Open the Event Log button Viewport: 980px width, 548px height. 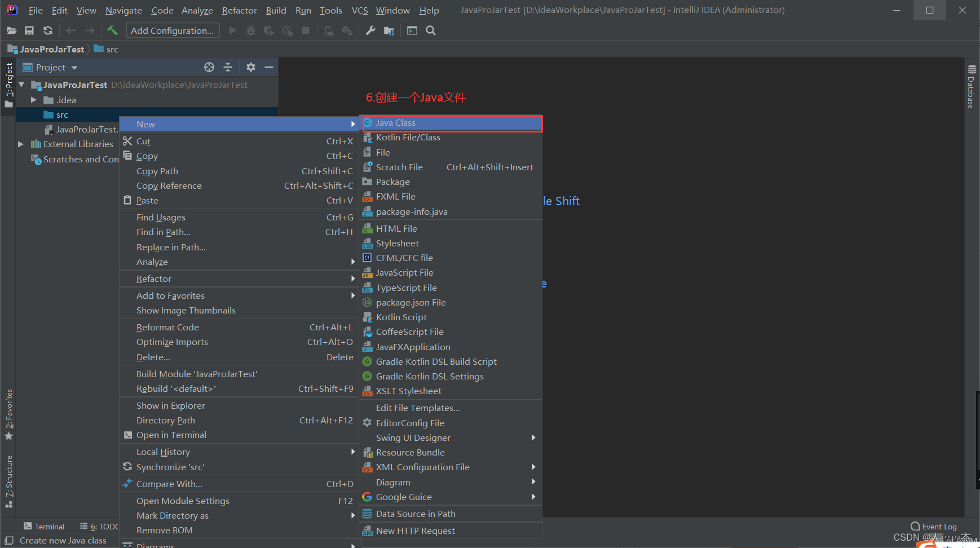933,527
